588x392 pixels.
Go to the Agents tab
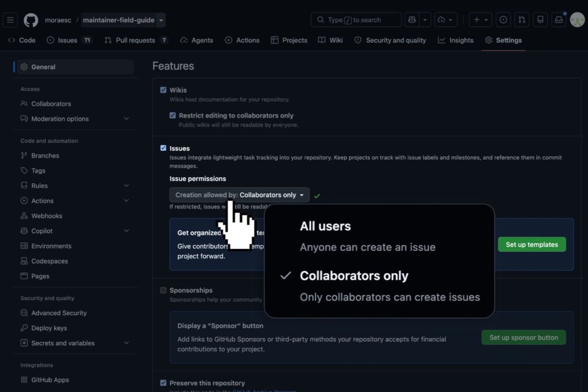point(197,40)
